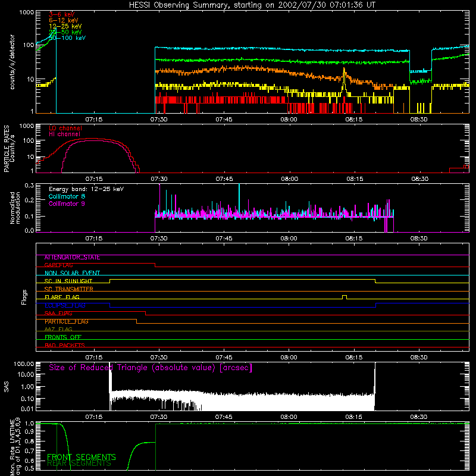
Task: Select the Collimator 8 legend entry
Action: click(67, 196)
